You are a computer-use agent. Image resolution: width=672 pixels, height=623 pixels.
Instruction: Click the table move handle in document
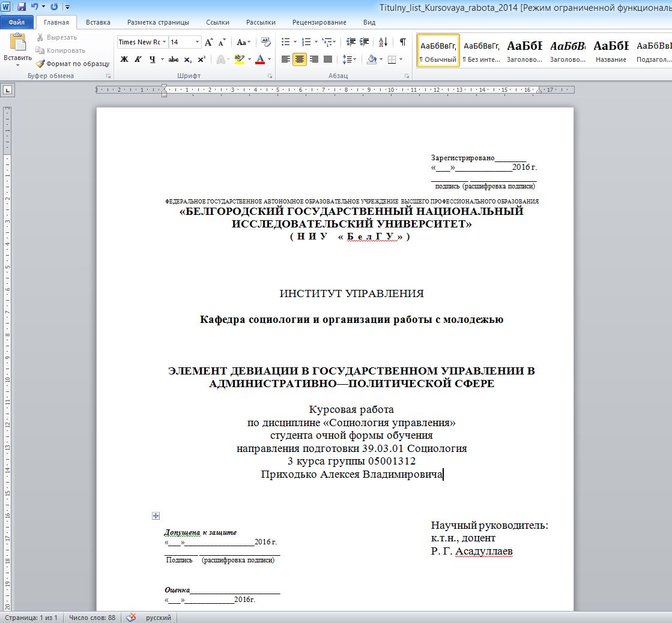156,516
